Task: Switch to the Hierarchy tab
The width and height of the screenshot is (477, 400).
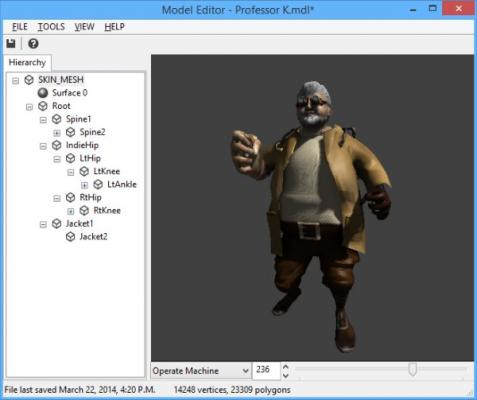Action: coord(28,62)
